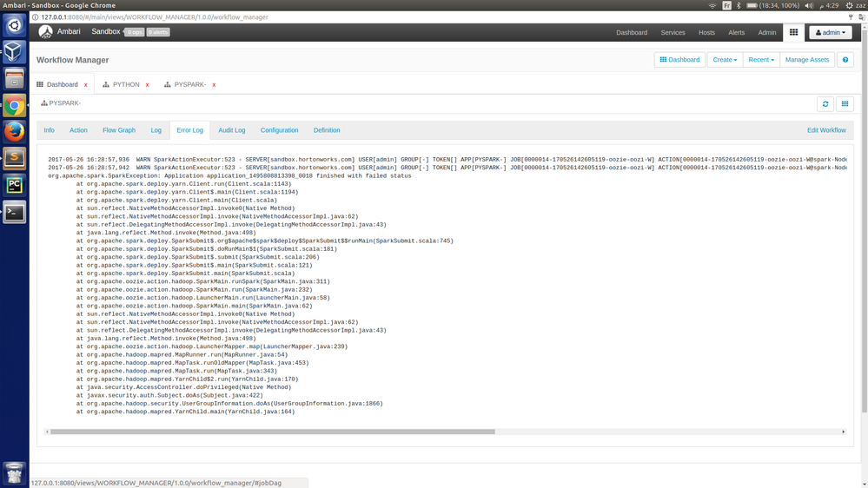Open Dashboard in the Ambari top navigation

coord(632,33)
